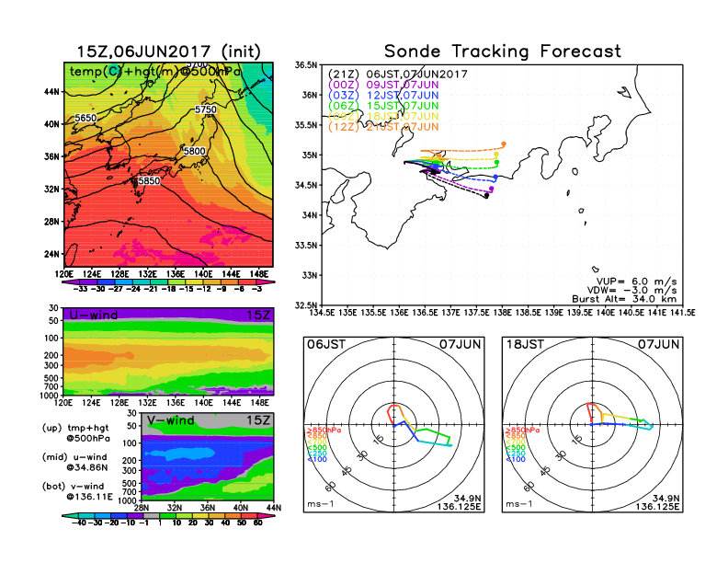The image size is (728, 563).
Task: Click the Sonde Tracking Forecast title
Action: [502, 52]
